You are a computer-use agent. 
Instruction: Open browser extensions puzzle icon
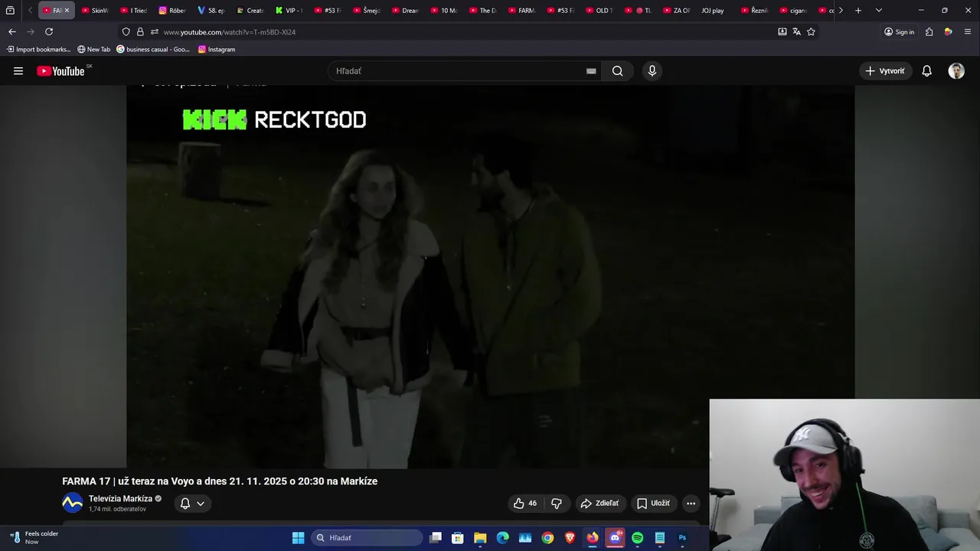pos(929,32)
